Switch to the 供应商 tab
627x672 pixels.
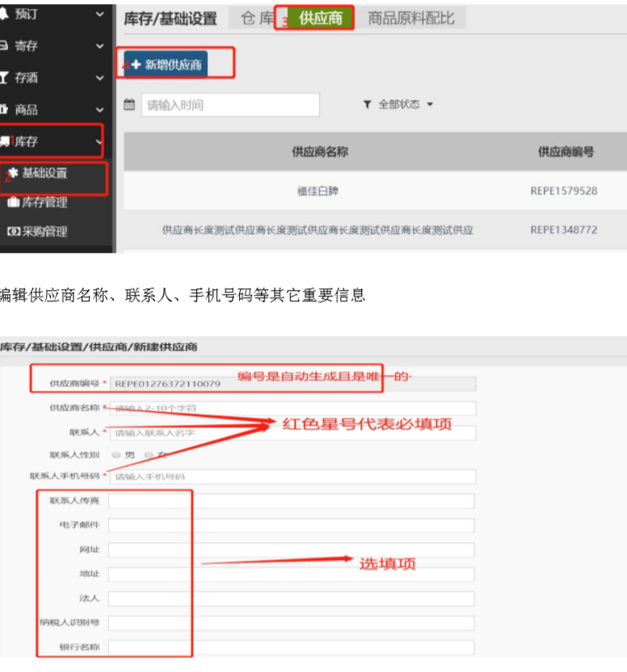tap(320, 18)
